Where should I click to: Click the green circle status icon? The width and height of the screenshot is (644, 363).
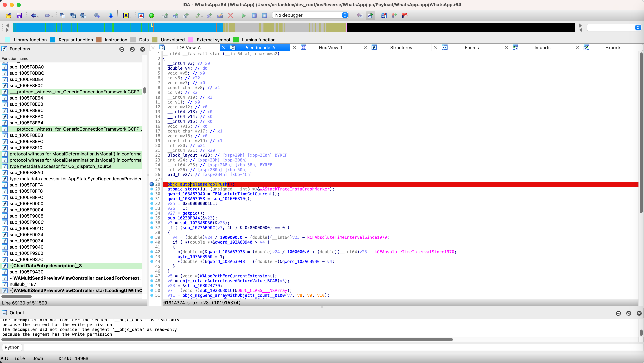click(151, 16)
